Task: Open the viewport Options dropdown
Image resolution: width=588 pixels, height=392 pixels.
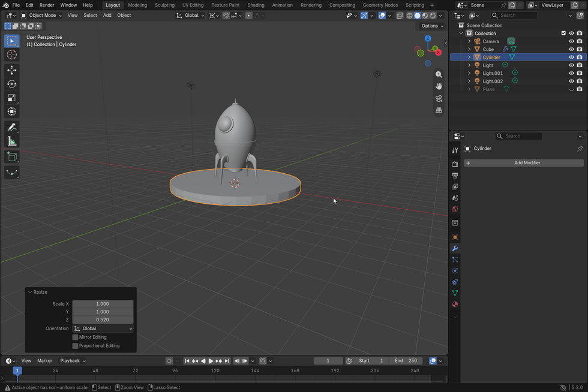Action: (x=433, y=26)
